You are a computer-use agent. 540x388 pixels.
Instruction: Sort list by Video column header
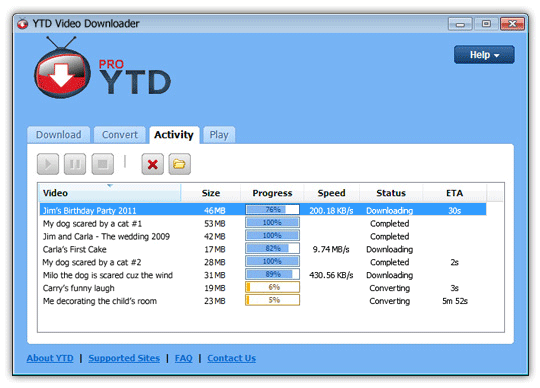coord(110,193)
